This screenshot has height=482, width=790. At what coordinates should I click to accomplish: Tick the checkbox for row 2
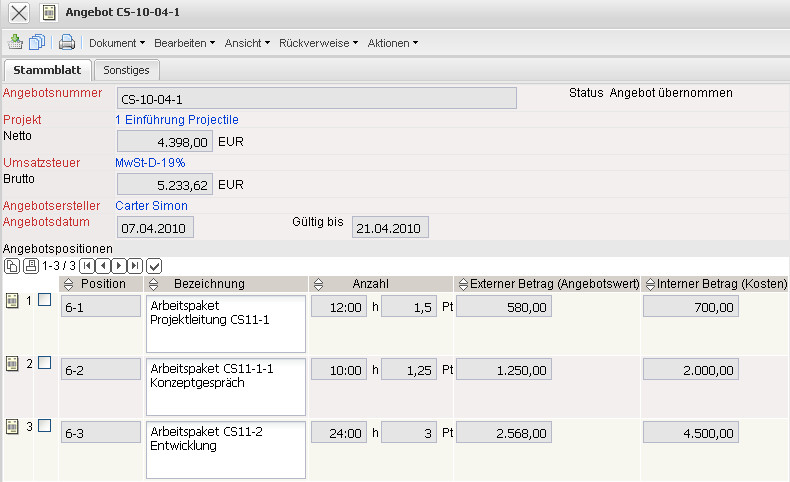44,363
